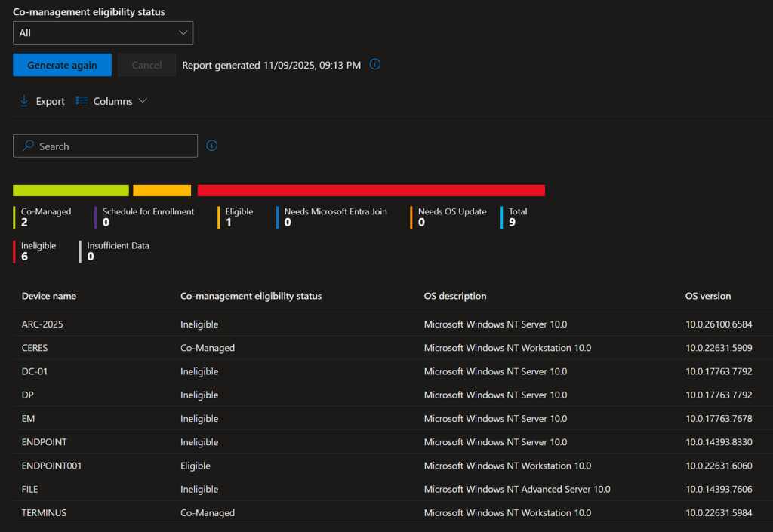Screen dimensions: 773x532
Task: Click the Columns list icon
Action: pyautogui.click(x=82, y=101)
